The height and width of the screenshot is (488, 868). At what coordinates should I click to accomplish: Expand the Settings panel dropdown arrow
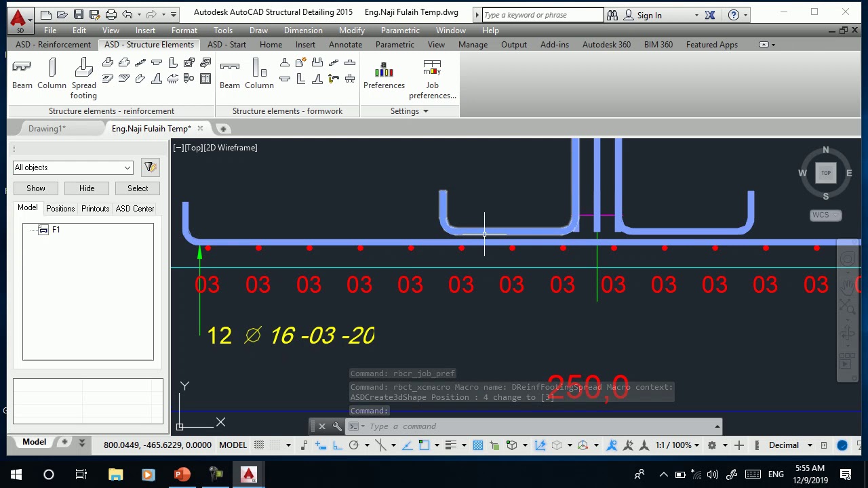pyautogui.click(x=426, y=111)
